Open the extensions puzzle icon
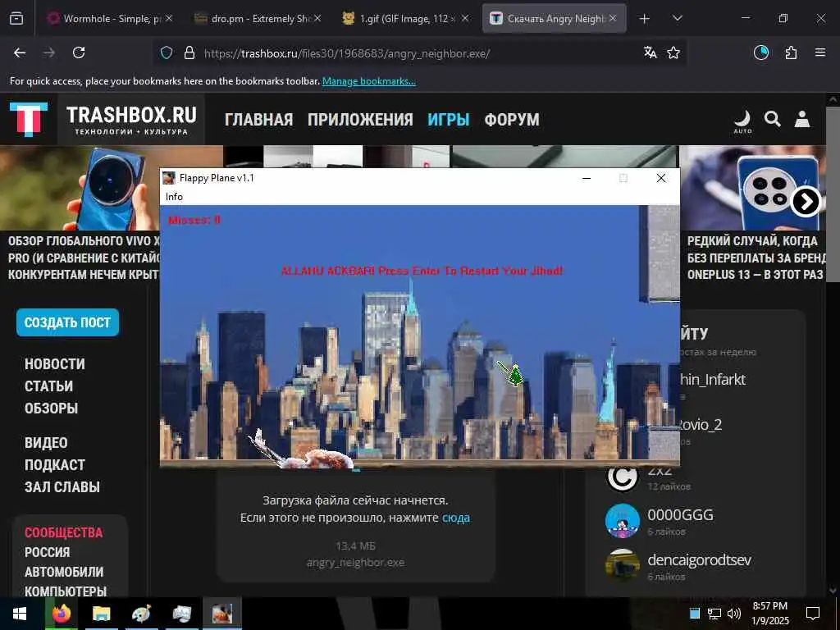 point(791,52)
